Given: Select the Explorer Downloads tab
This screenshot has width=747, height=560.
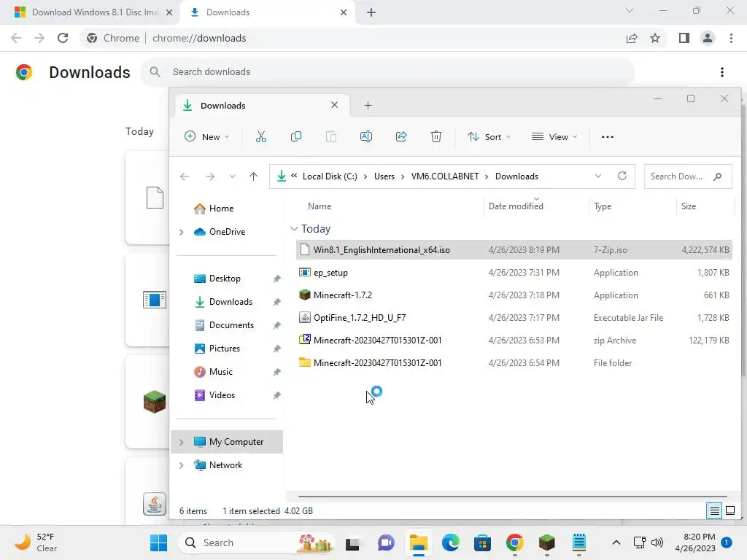Looking at the screenshot, I should click(262, 105).
